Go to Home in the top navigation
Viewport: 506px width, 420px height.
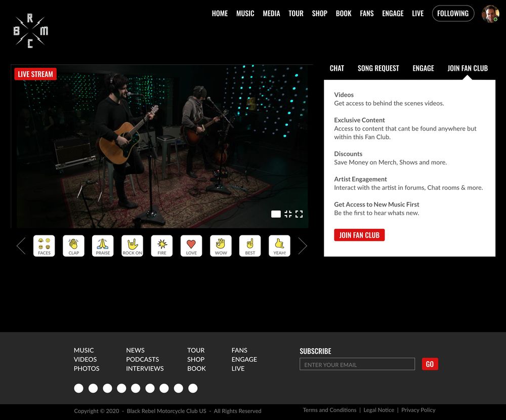(220, 14)
